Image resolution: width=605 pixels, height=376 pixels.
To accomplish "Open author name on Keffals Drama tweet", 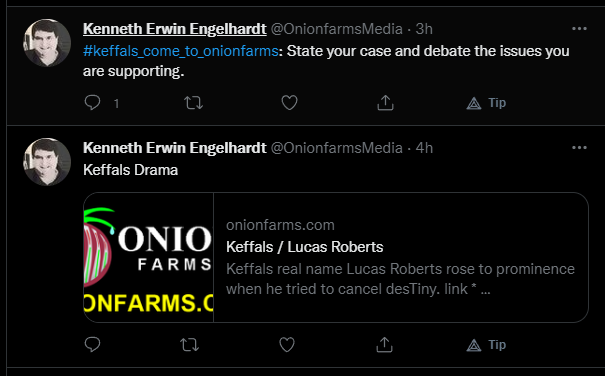I will tap(174, 148).
